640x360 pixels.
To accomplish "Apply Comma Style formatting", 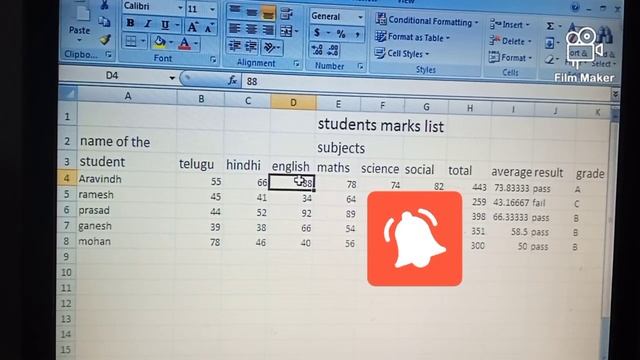I will coord(358,35).
